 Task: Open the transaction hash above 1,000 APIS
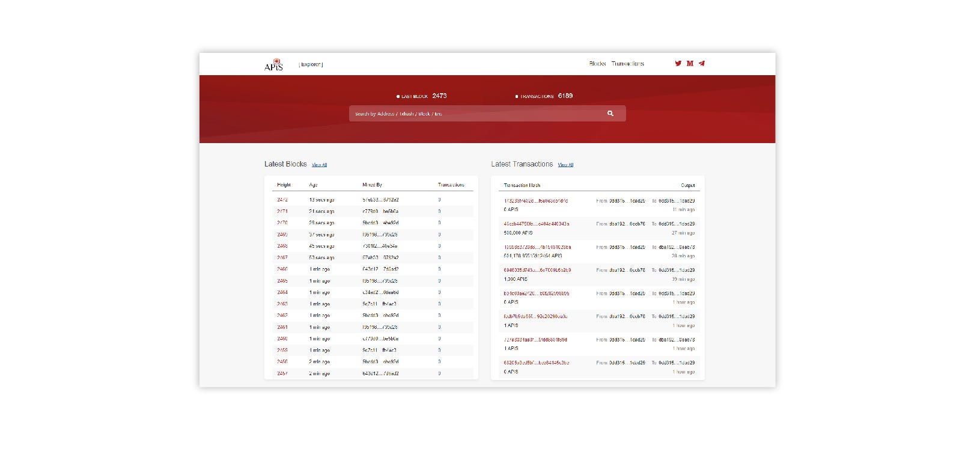tap(537, 270)
